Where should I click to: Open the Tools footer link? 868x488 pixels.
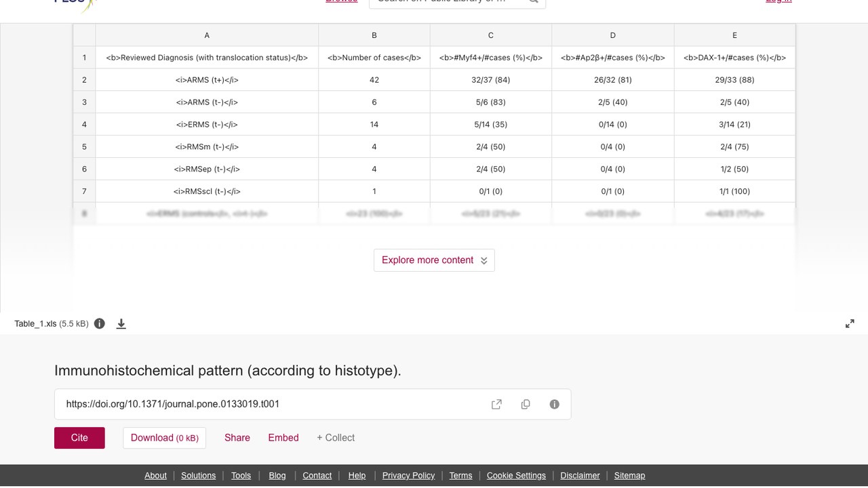(241, 476)
